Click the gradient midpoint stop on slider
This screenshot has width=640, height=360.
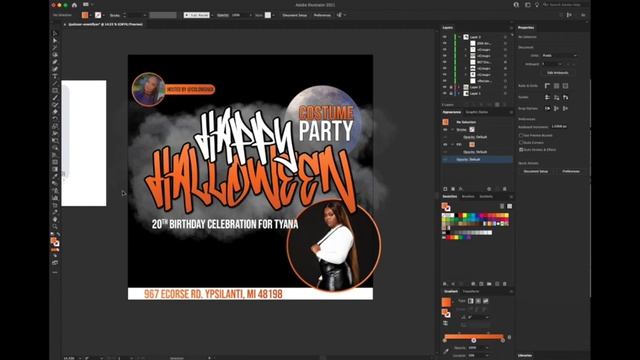(473, 340)
